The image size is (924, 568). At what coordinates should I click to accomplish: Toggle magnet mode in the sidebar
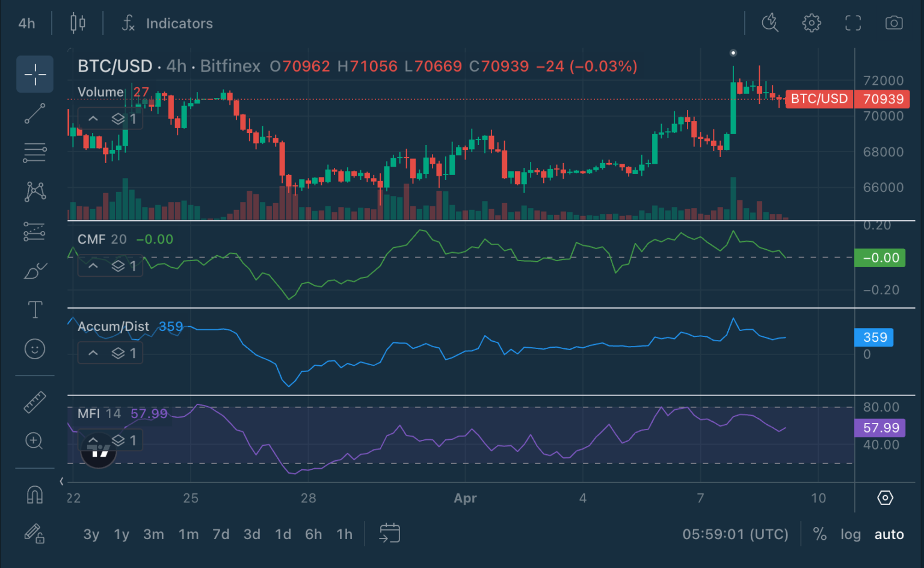tap(34, 495)
